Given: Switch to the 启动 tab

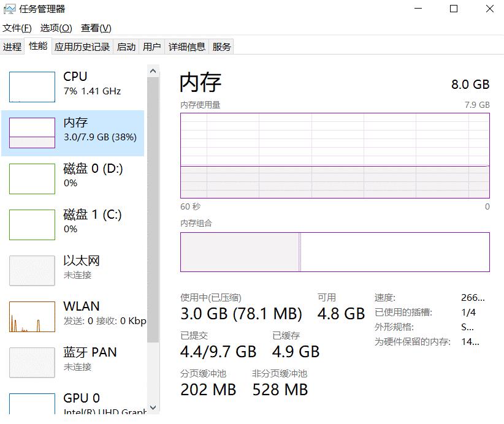Looking at the screenshot, I should point(126,47).
